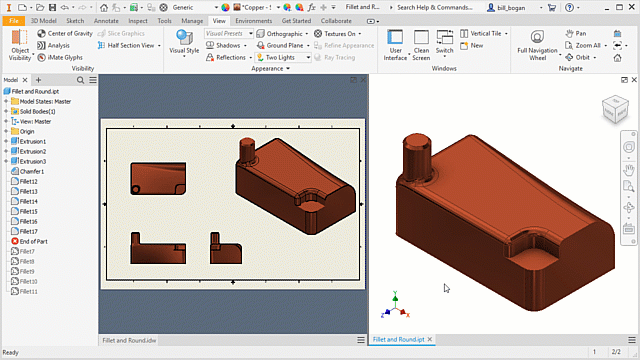Expand the Model States: Master node
This screenshot has height=360, width=640.
click(6, 102)
